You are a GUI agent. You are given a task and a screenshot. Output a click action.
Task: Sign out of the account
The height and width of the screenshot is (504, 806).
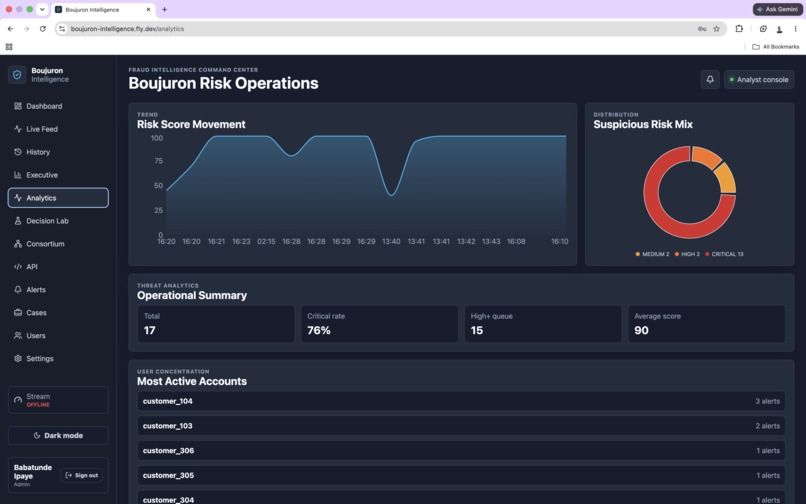click(82, 475)
